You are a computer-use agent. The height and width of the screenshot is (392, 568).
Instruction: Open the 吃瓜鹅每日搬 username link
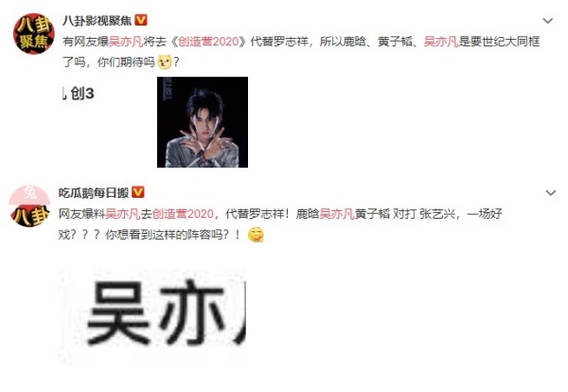coord(94,193)
